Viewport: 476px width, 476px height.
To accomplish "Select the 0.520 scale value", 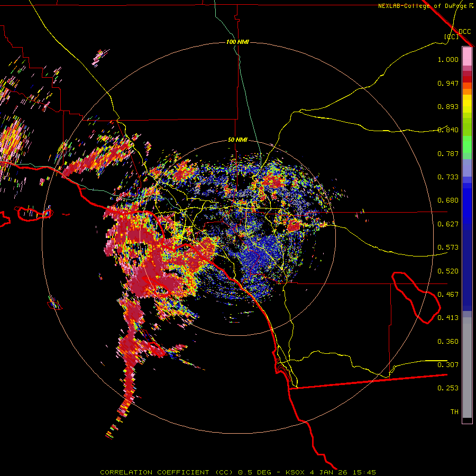I will click(448, 271).
